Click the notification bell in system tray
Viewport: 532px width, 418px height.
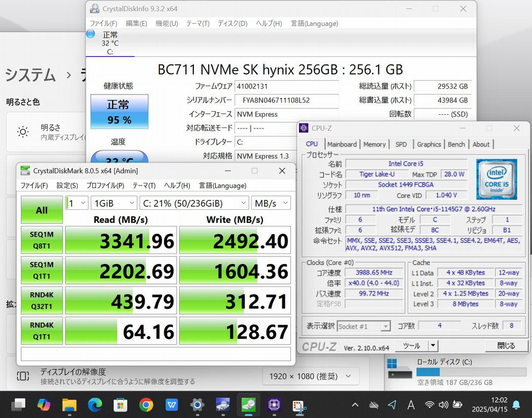point(516,405)
